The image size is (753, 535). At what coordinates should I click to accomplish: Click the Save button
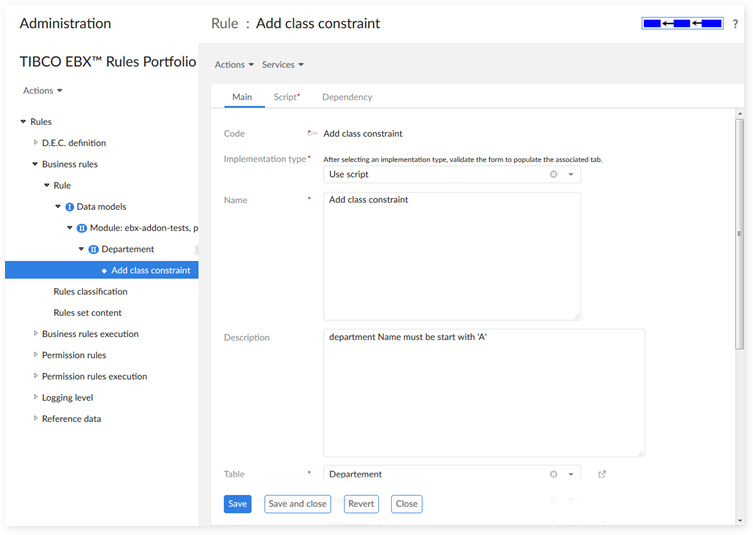click(x=237, y=504)
